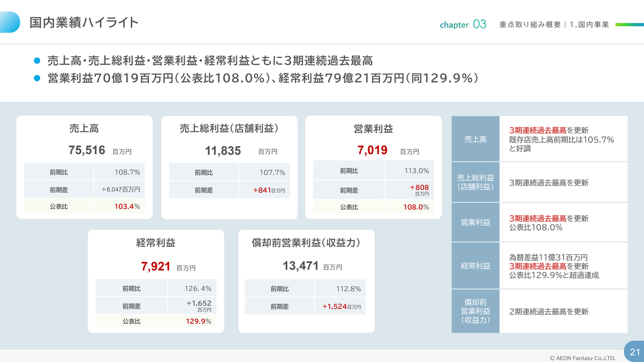Click page number badge 21
The image size is (644, 362).
click(634, 352)
